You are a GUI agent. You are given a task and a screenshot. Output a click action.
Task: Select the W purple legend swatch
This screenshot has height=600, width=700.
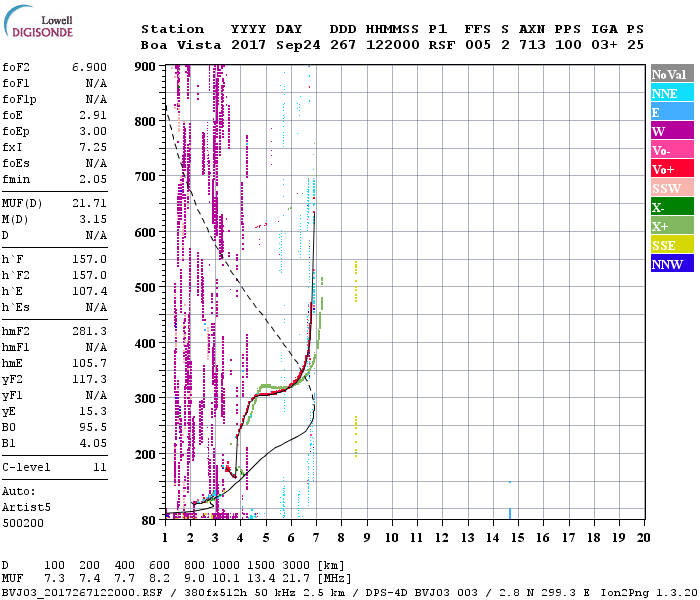coord(672,131)
